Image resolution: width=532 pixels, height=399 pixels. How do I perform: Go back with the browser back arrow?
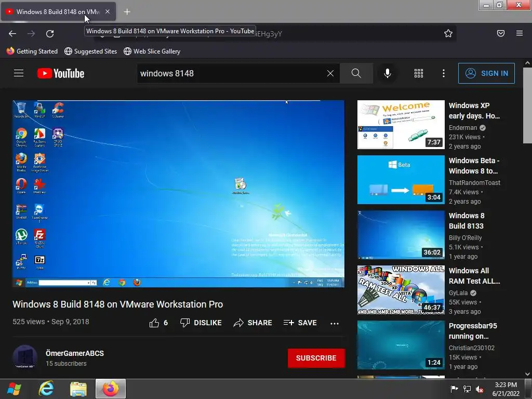[12, 33]
